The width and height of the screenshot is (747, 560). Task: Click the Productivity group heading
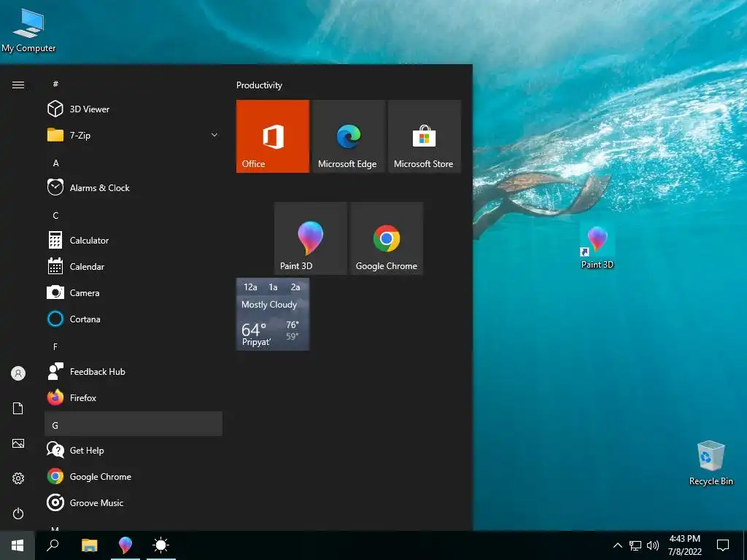point(259,85)
